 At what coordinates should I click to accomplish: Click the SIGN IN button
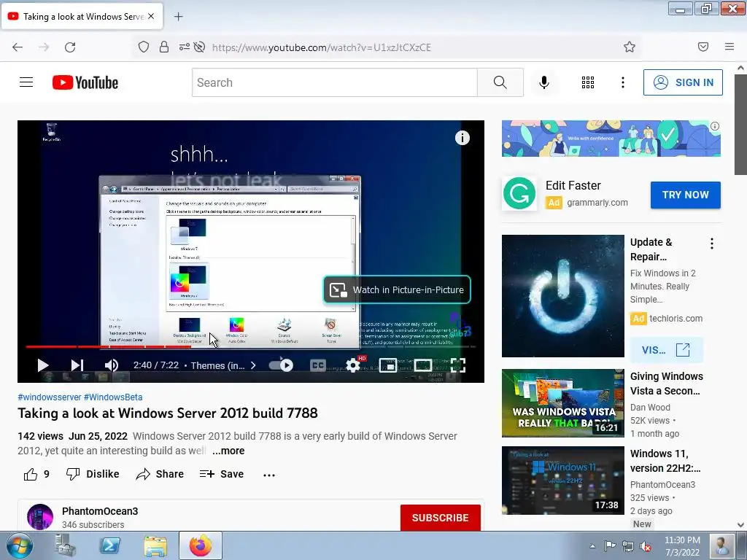[683, 82]
